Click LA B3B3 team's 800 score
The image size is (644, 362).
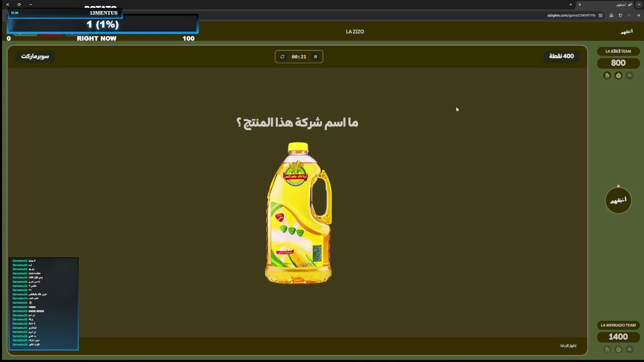click(618, 63)
